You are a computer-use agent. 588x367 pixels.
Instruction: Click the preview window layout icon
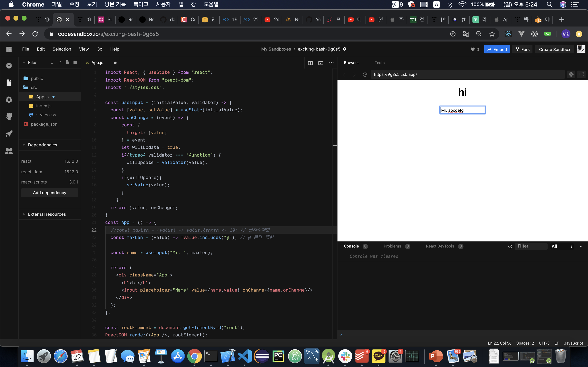coord(321,63)
